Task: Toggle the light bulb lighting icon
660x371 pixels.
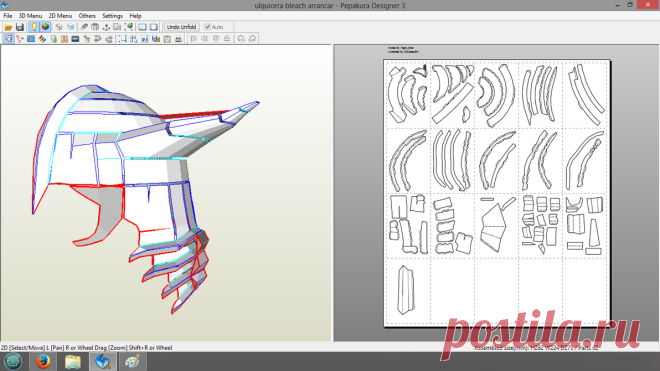Action: (x=34, y=27)
